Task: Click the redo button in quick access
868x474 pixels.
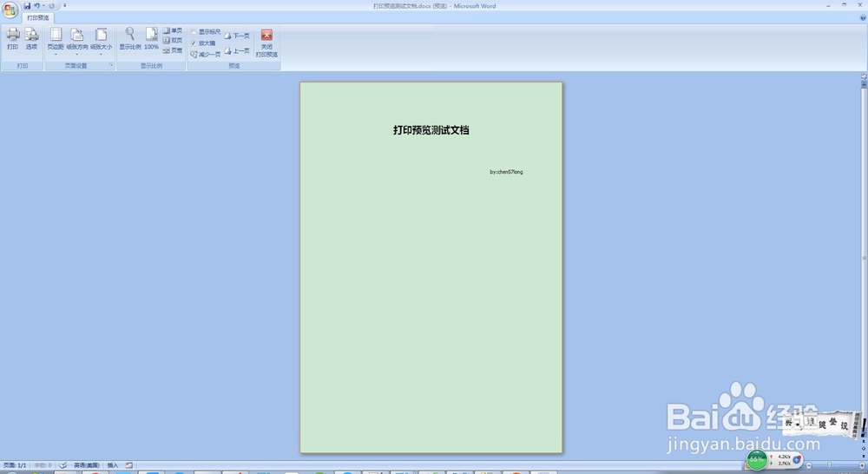Action: point(51,5)
